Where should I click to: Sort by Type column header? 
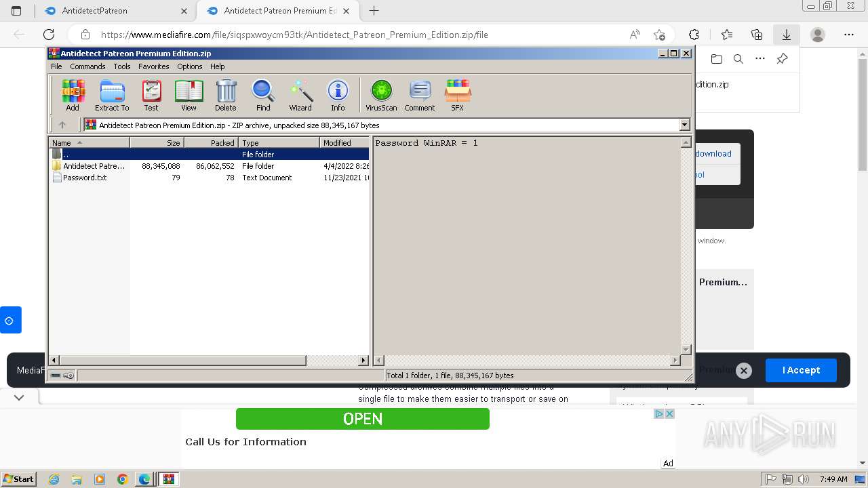pyautogui.click(x=279, y=142)
